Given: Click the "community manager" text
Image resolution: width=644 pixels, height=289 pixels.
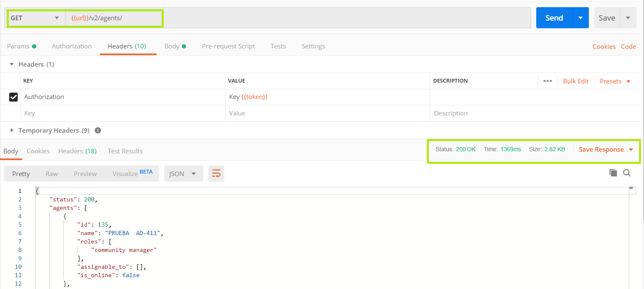Looking at the screenshot, I should point(124,250).
